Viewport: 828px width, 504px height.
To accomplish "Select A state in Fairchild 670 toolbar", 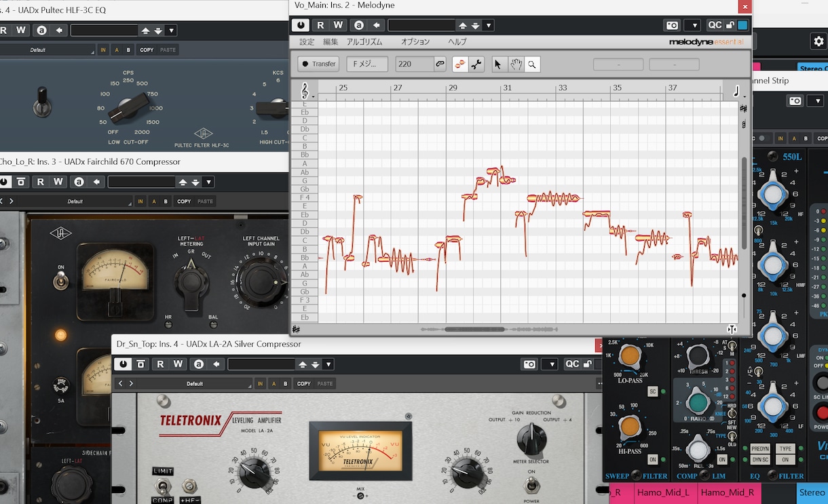I will pos(154,201).
